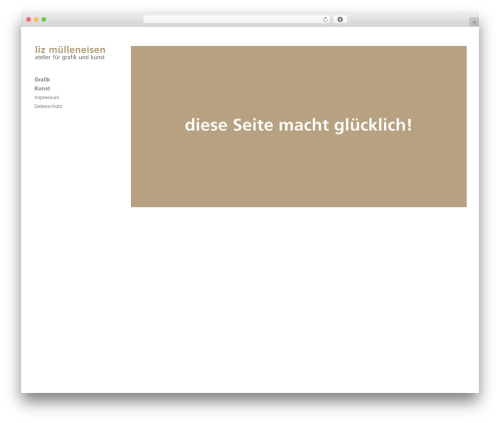Reload the page with the refresh icon
Image resolution: width=500 pixels, height=423 pixels.
[x=325, y=20]
